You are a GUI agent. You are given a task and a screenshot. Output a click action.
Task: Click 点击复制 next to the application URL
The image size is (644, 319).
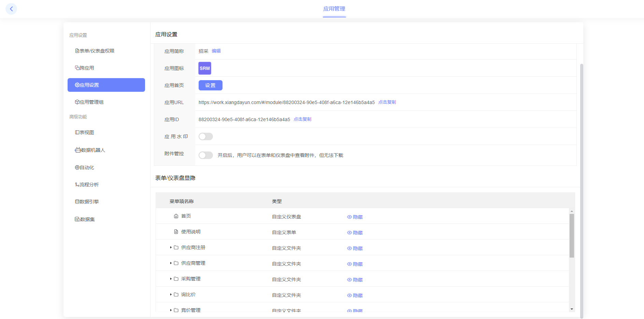(387, 102)
